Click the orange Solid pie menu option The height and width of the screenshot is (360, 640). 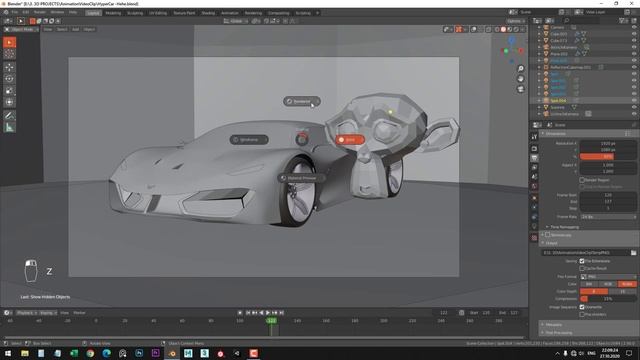pos(350,140)
